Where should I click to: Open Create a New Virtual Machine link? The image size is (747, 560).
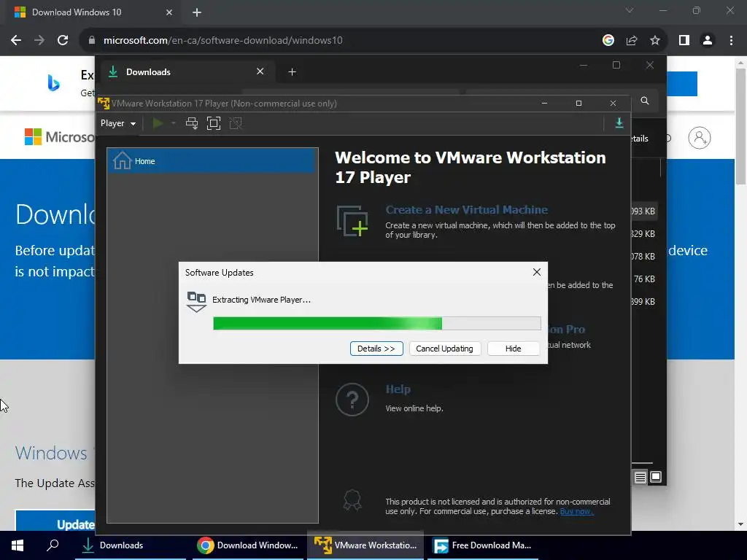pyautogui.click(x=466, y=209)
